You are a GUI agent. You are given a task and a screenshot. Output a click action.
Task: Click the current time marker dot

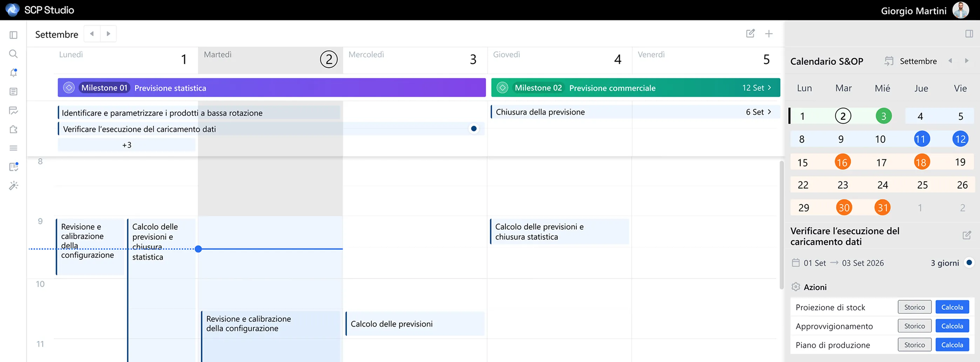click(x=198, y=249)
